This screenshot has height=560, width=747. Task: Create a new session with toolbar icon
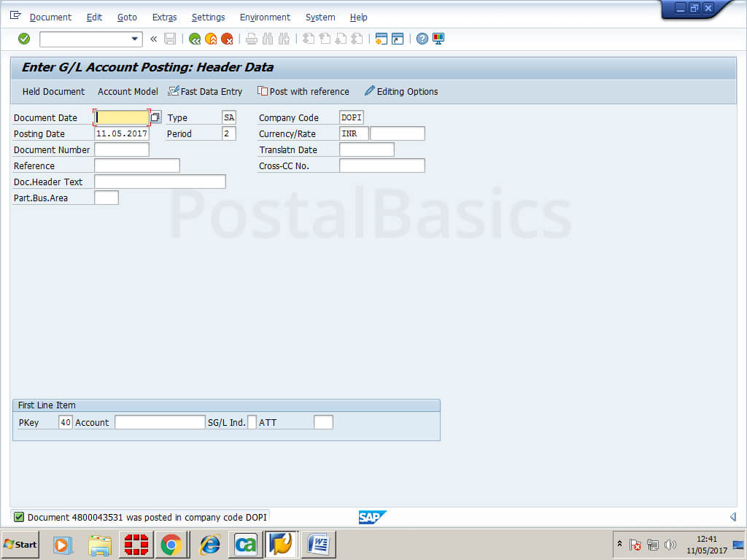coord(381,39)
